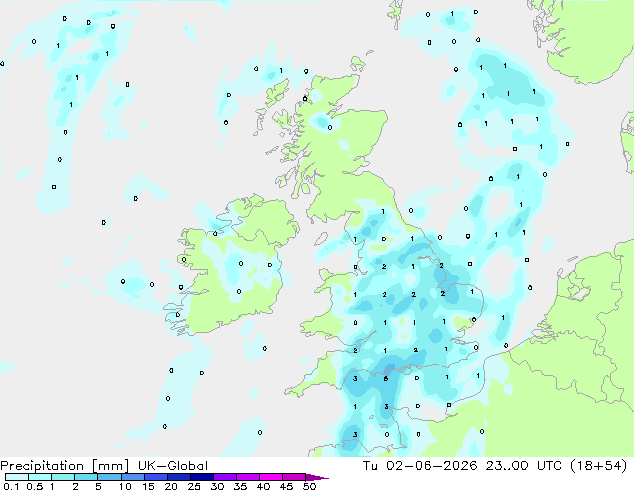The width and height of the screenshot is (634, 490).
Task: Click the 0.1–0.5 mm legend color swatch
Action: click(17, 477)
